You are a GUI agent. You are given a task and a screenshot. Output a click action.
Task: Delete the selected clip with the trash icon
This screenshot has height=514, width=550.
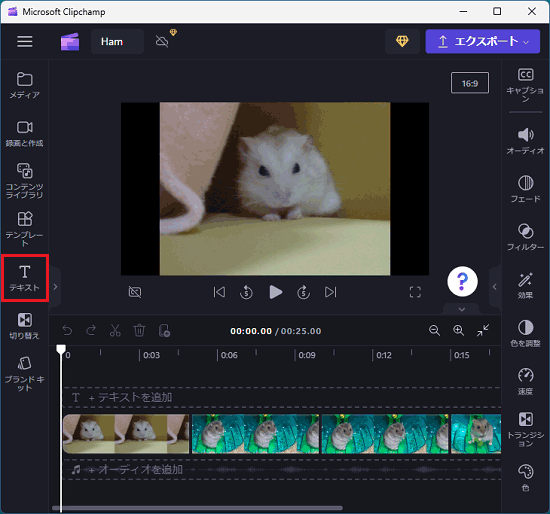[x=139, y=331]
